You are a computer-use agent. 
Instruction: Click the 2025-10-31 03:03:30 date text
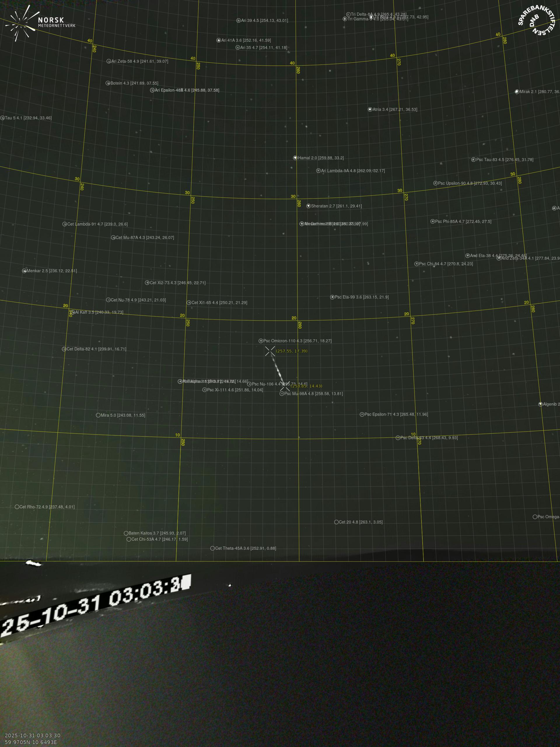tap(33, 736)
